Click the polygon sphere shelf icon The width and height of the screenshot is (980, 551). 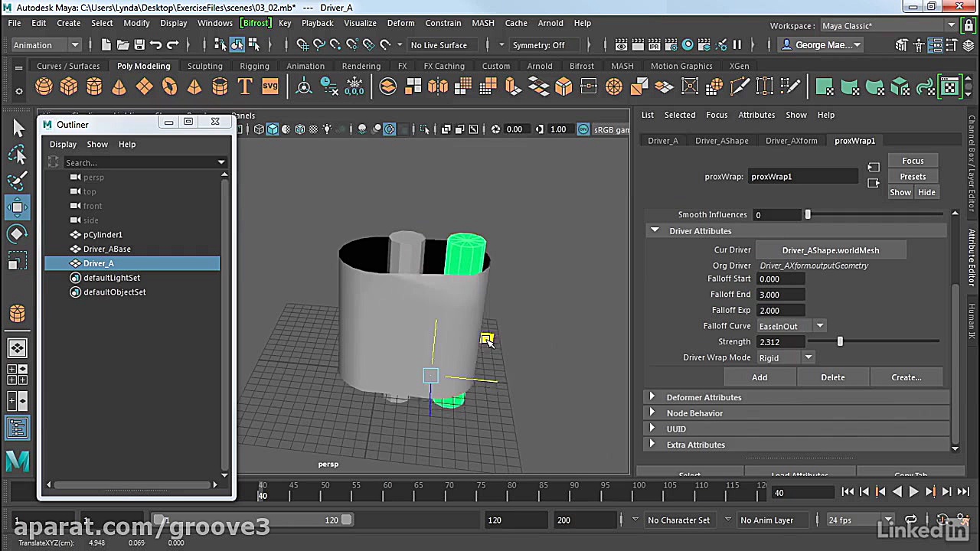click(44, 87)
